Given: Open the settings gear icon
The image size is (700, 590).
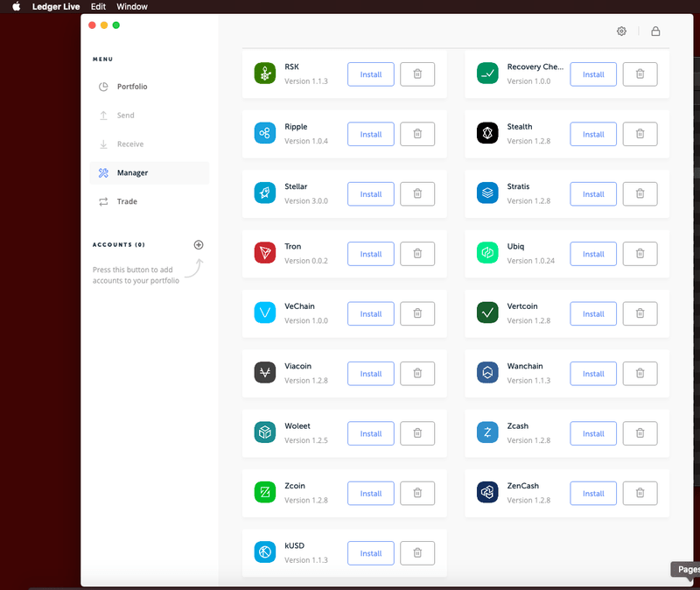Looking at the screenshot, I should tap(621, 31).
